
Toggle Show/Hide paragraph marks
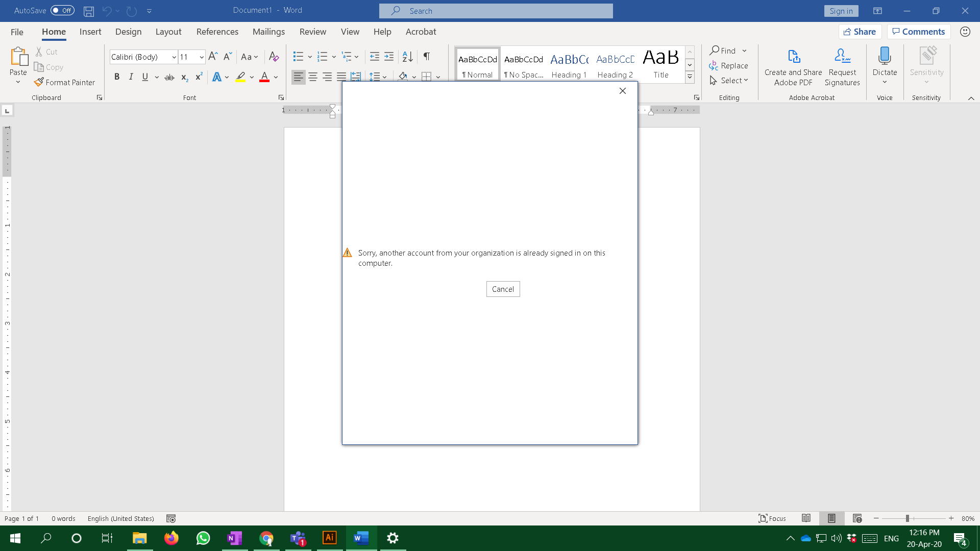coord(427,57)
